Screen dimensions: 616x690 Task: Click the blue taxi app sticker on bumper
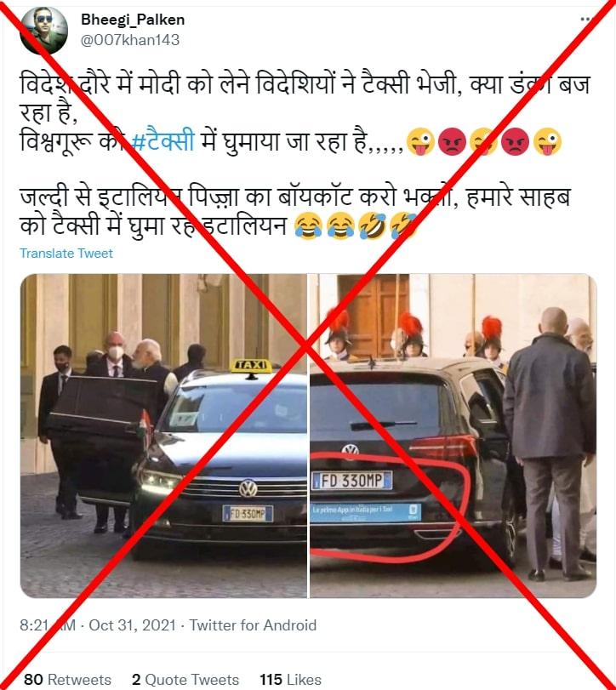366,513
